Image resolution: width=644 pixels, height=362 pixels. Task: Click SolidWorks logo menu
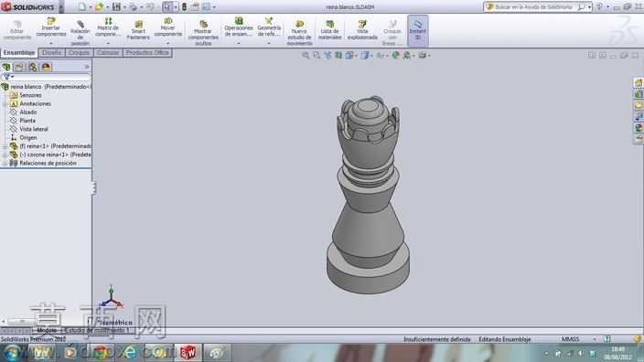[28, 7]
